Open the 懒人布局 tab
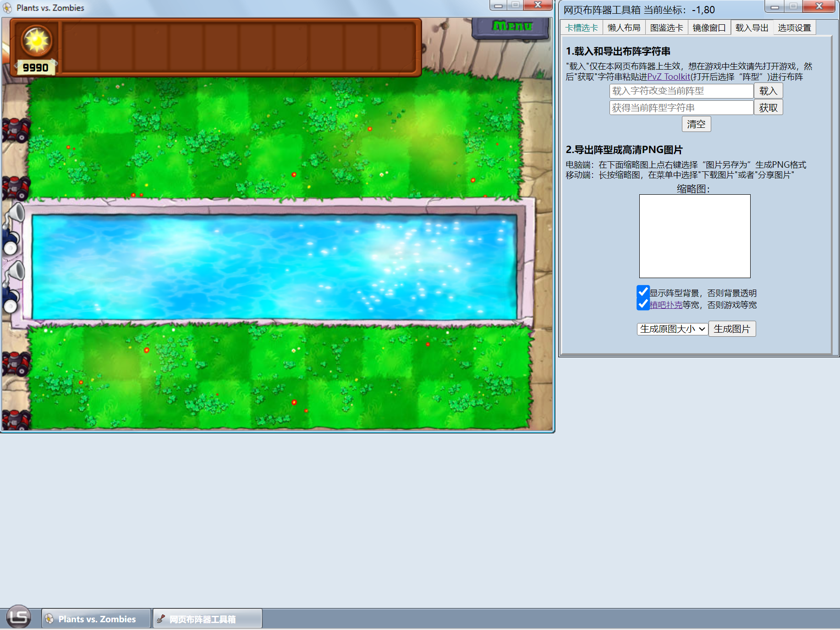Screen dimensions: 840x630 coord(624,28)
